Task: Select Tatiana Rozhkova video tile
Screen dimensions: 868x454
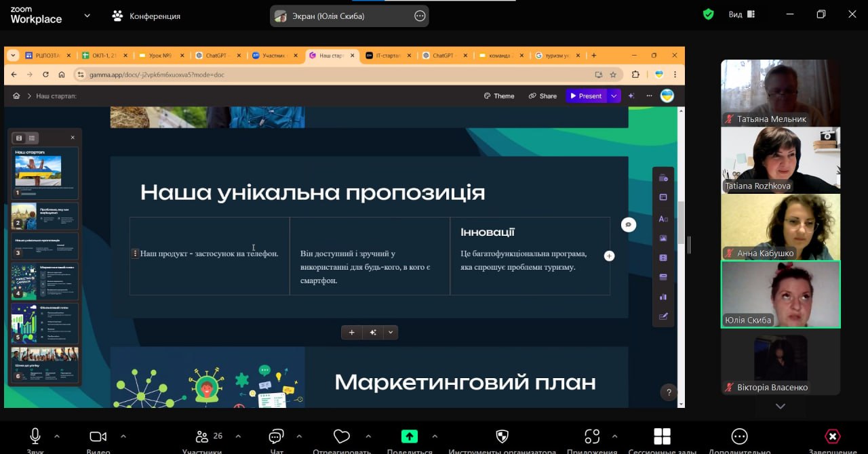Action: click(x=781, y=160)
